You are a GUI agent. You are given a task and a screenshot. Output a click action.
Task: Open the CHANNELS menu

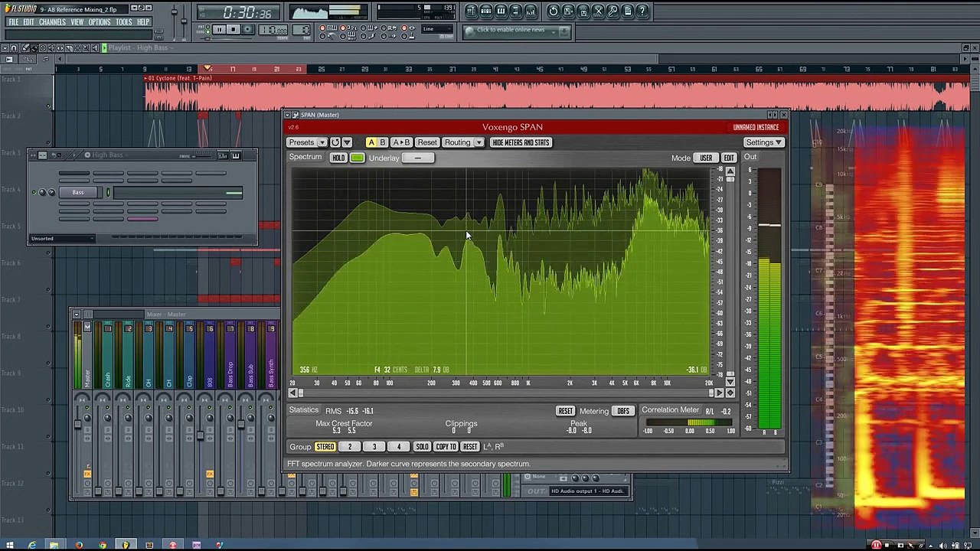pos(52,22)
